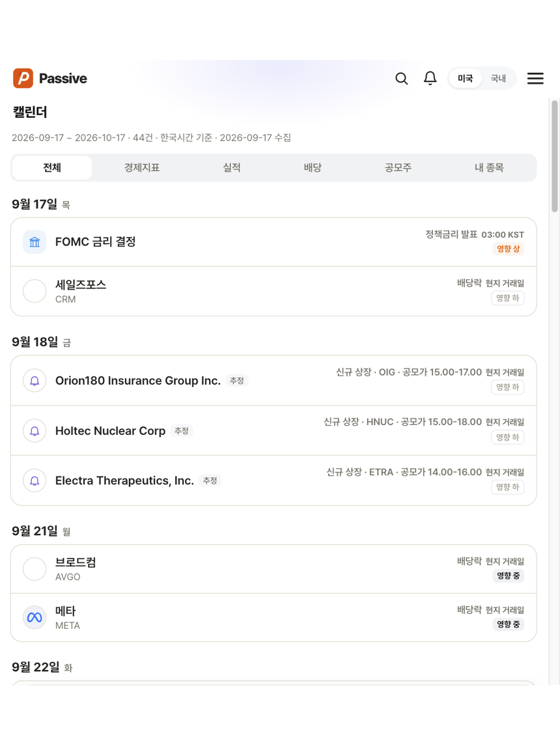Click the 영향 하 badge on 세일즈포스
Viewport: 560px width, 746px height.
(508, 298)
